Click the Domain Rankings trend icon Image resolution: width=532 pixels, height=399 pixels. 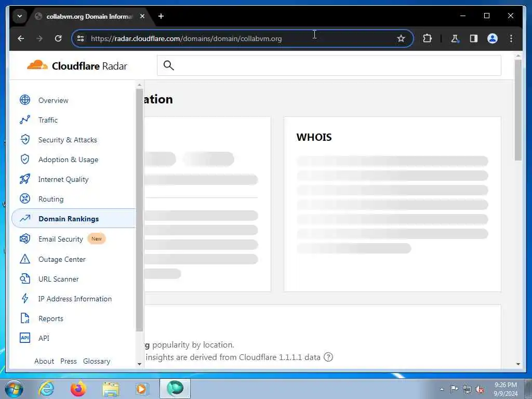click(x=25, y=219)
